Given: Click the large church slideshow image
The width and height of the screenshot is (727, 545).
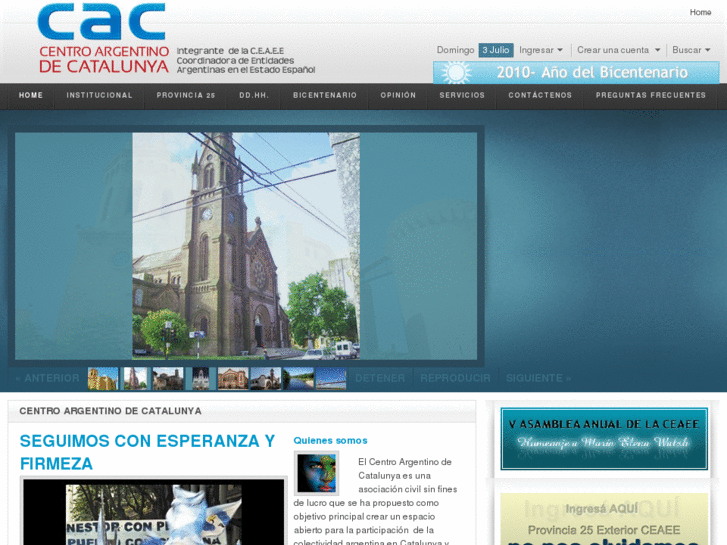Looking at the screenshot, I should click(246, 246).
